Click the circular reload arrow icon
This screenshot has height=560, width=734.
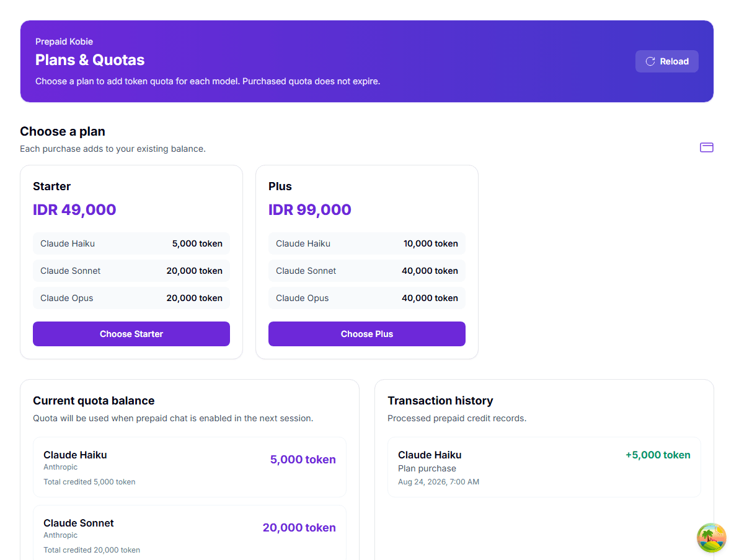(650, 61)
